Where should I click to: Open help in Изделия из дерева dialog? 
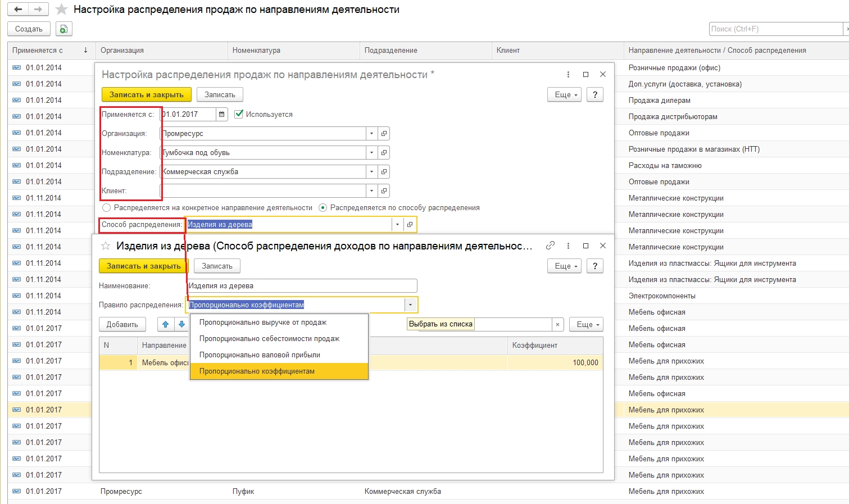594,266
